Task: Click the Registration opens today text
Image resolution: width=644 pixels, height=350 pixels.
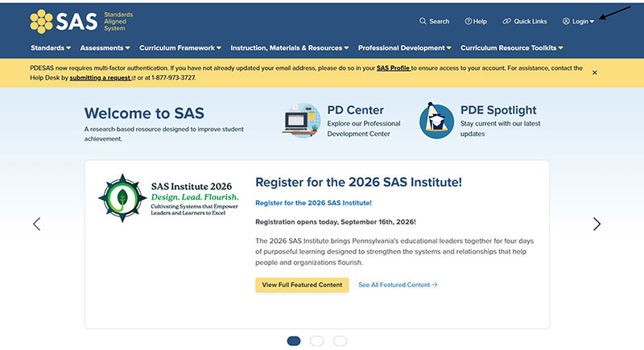Action: coord(336,222)
